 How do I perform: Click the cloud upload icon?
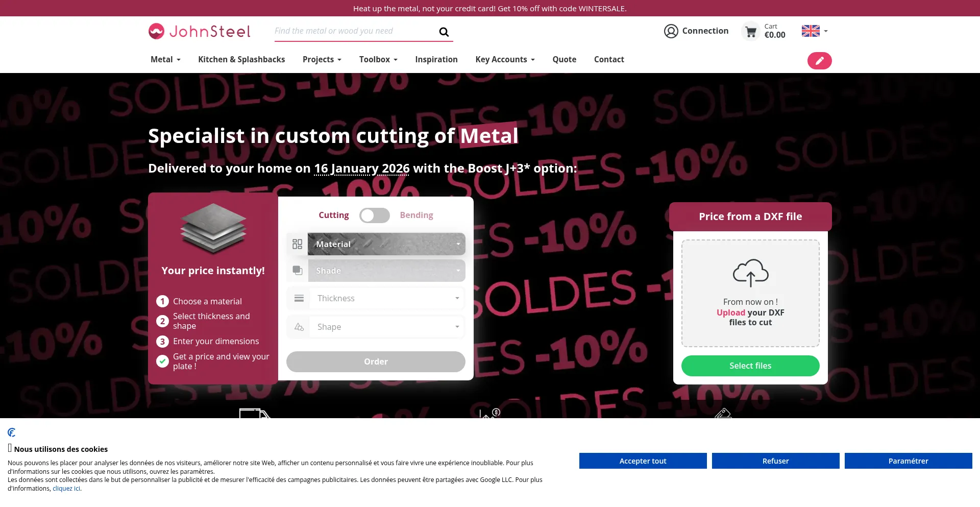tap(750, 272)
